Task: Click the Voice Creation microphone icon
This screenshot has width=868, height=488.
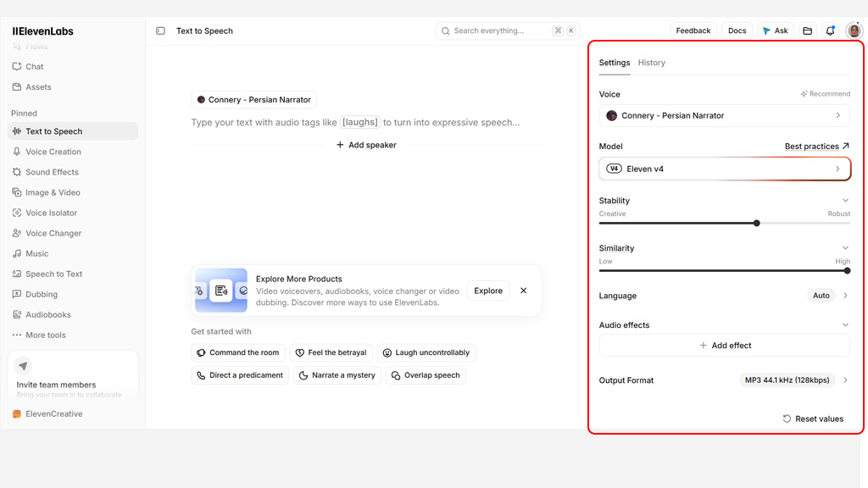Action: tap(17, 152)
